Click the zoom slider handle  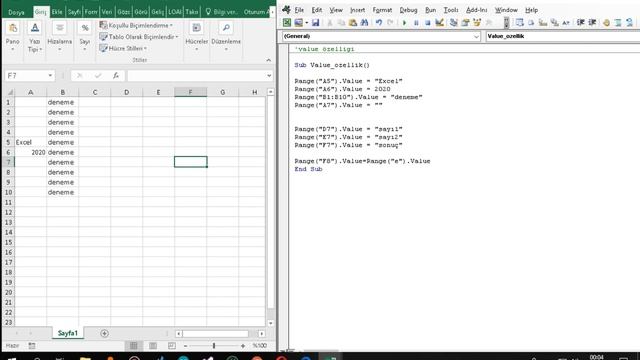[213, 346]
